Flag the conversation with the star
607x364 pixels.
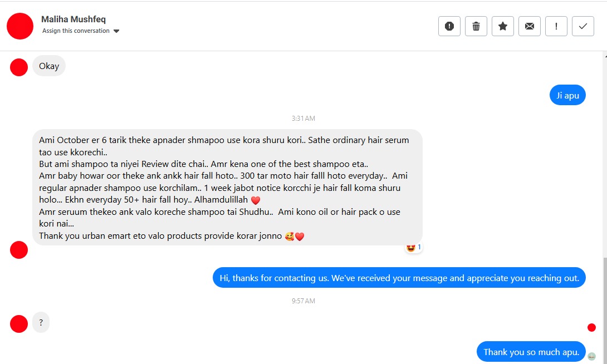(x=502, y=26)
